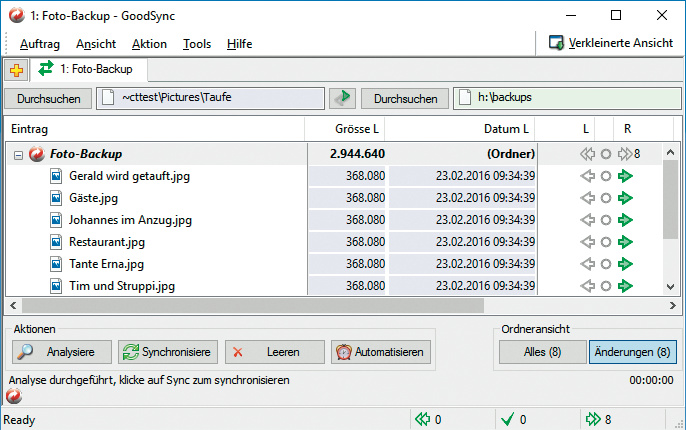Click the left Durchsuchen button

coord(48,98)
